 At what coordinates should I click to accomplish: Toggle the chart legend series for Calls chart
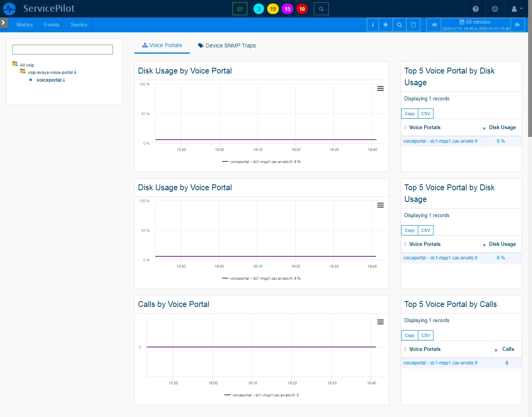[x=262, y=395]
